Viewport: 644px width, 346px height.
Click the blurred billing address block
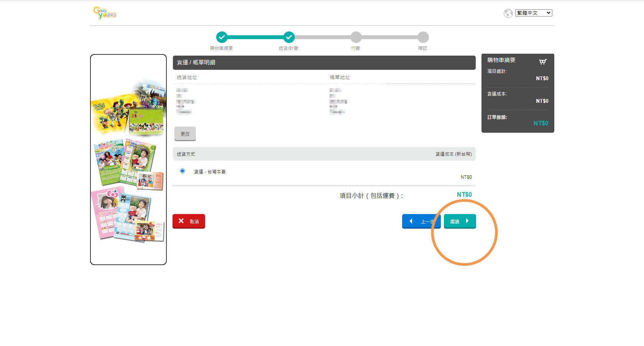pos(338,101)
